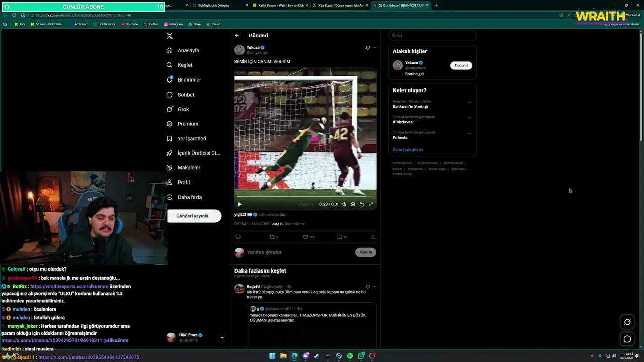
Task: Open Premium in the sidebar
Action: 182,124
